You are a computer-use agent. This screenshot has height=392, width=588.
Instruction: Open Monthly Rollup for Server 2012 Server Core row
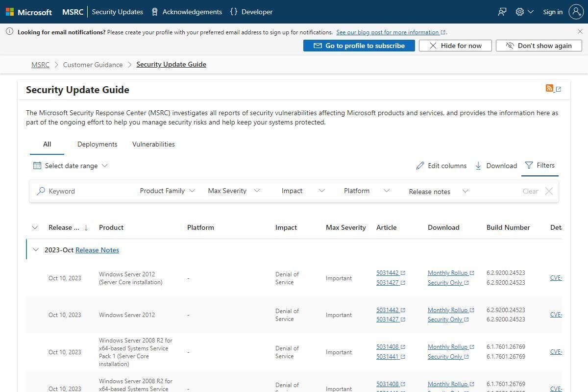coord(451,273)
